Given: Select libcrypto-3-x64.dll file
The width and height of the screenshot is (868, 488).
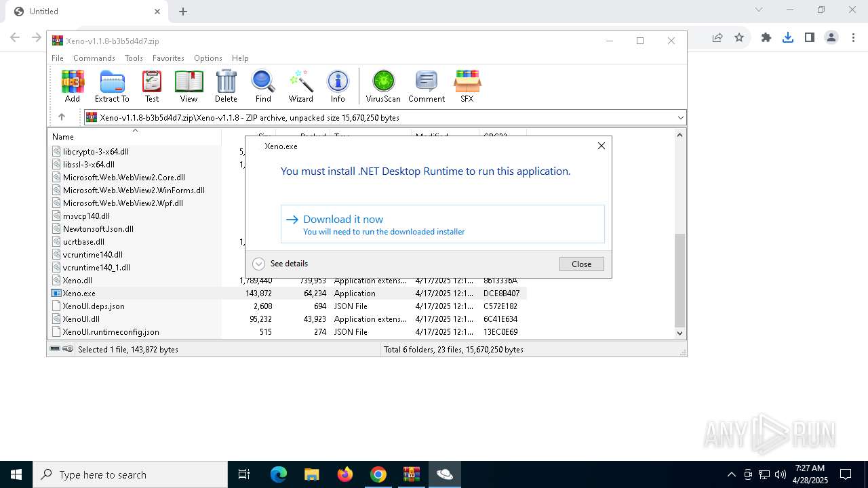Looking at the screenshot, I should [96, 152].
